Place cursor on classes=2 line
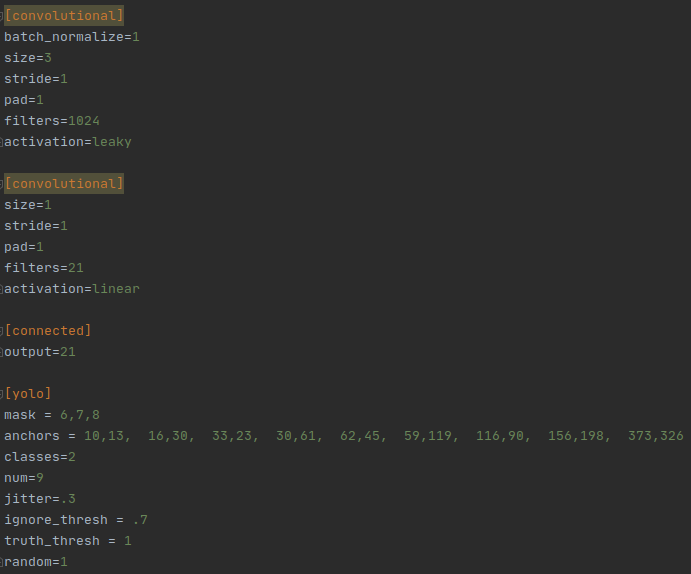Viewport: 691px width, 574px height. click(x=40, y=457)
